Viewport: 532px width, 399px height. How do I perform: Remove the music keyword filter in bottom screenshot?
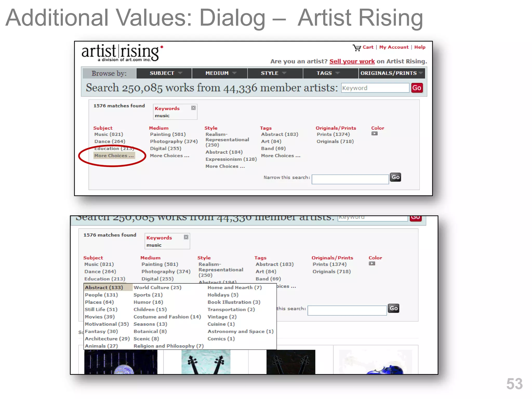point(186,237)
